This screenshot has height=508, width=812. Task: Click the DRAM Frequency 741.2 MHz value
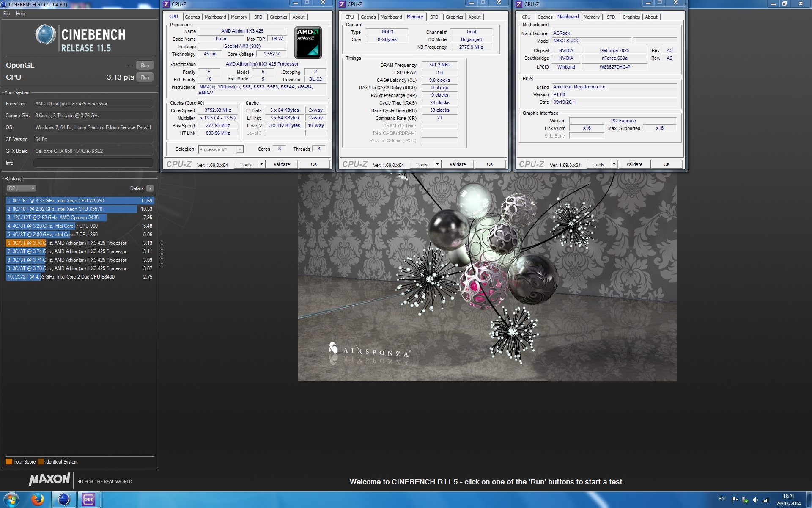pyautogui.click(x=439, y=65)
